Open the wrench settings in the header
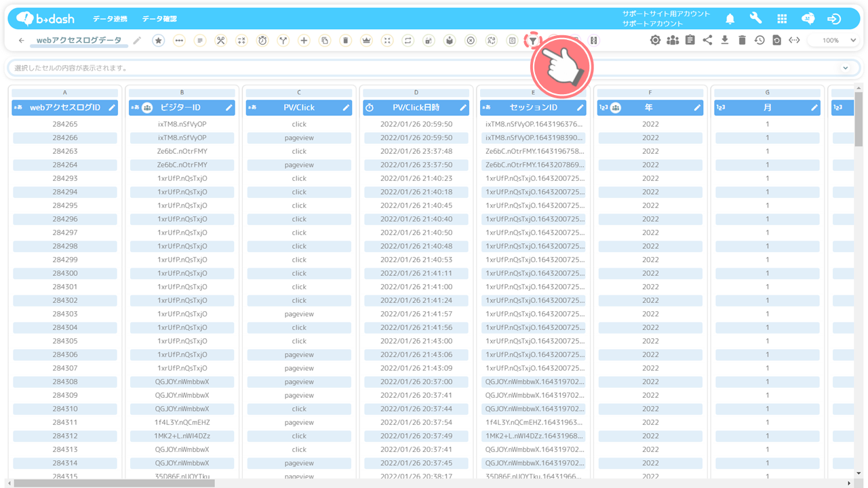 click(756, 19)
